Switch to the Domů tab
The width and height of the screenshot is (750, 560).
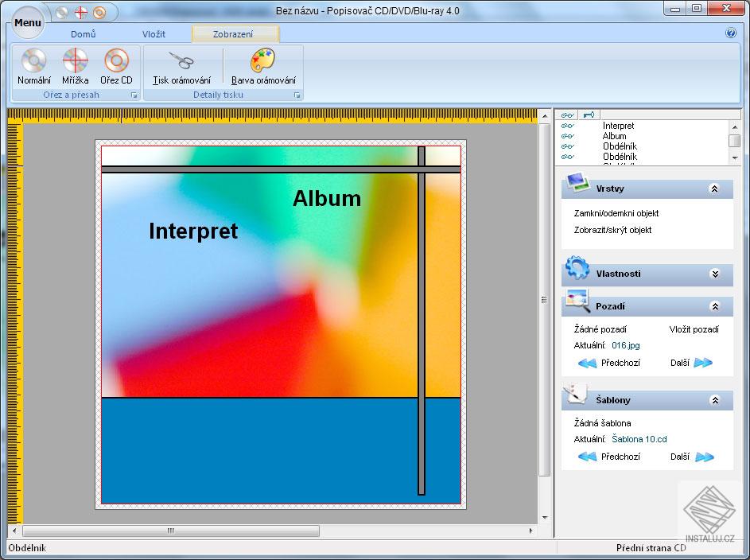point(84,34)
